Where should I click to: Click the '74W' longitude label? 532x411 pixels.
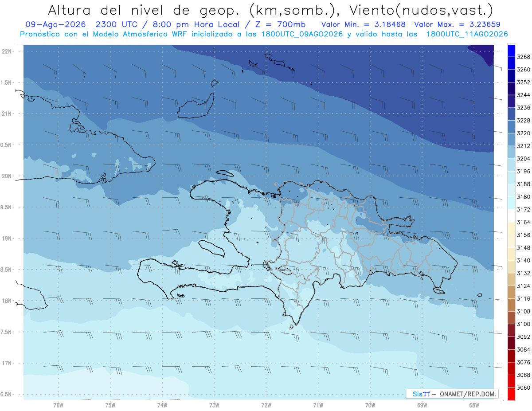[x=162, y=405]
